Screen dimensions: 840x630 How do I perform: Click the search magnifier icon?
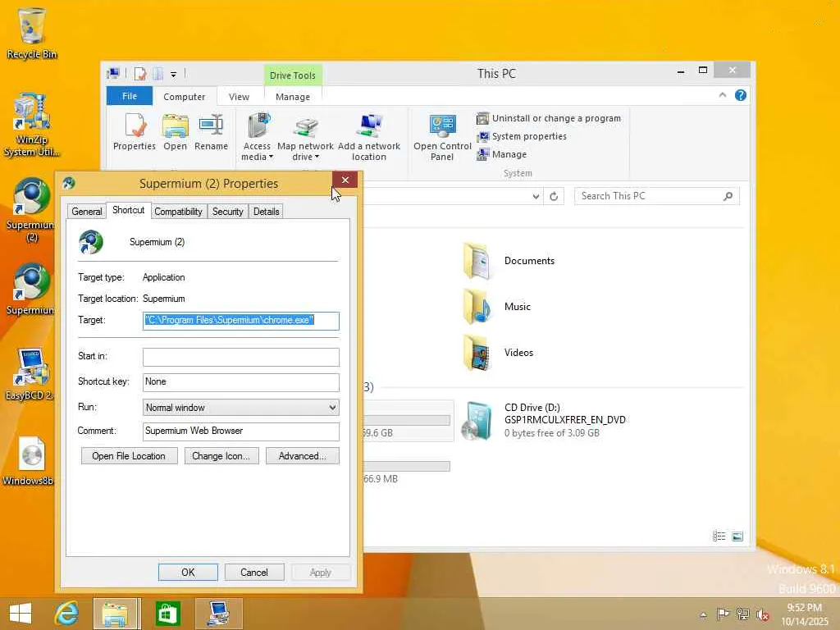728,196
